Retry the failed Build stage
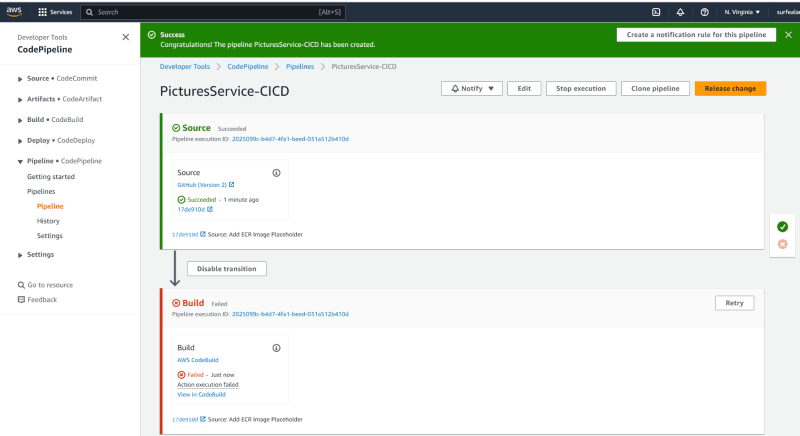This screenshot has height=436, width=800. (734, 303)
